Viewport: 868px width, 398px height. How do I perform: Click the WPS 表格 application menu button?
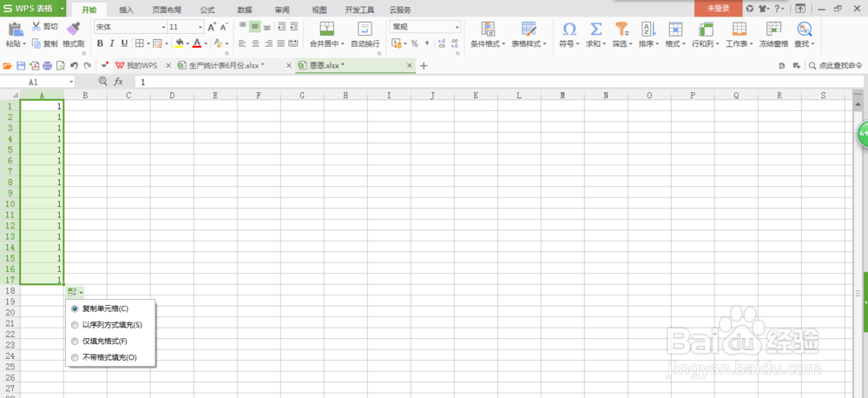tap(33, 9)
